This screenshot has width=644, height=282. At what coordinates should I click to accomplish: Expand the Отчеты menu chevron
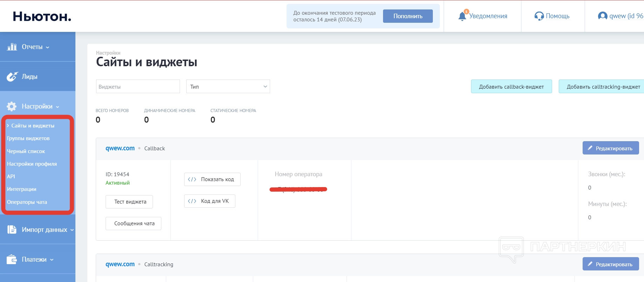pyautogui.click(x=48, y=47)
